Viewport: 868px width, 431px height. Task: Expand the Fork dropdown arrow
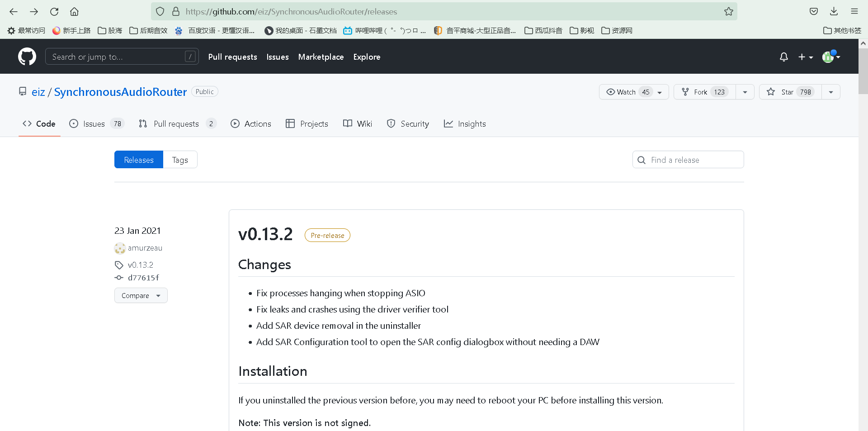coord(745,92)
